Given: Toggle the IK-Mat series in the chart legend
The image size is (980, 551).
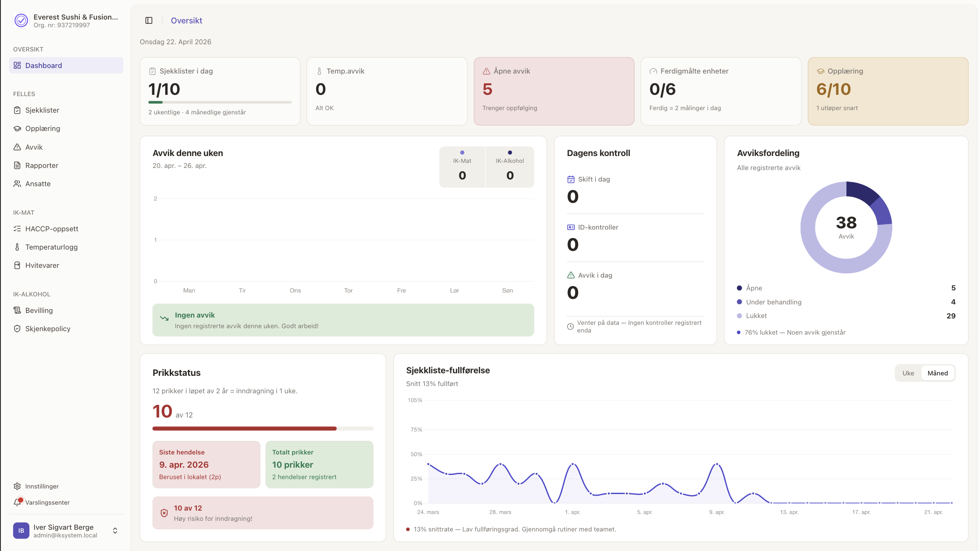Looking at the screenshot, I should (x=462, y=167).
